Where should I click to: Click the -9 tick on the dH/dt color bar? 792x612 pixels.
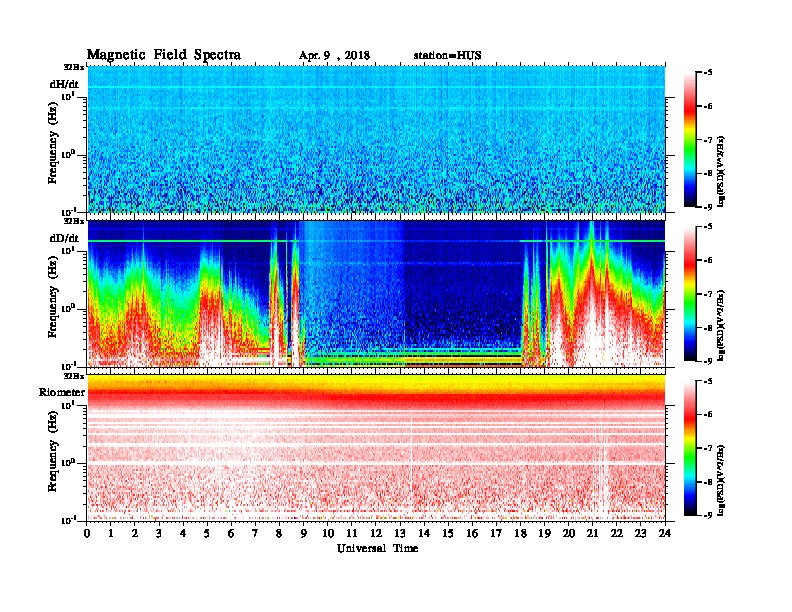[x=708, y=207]
